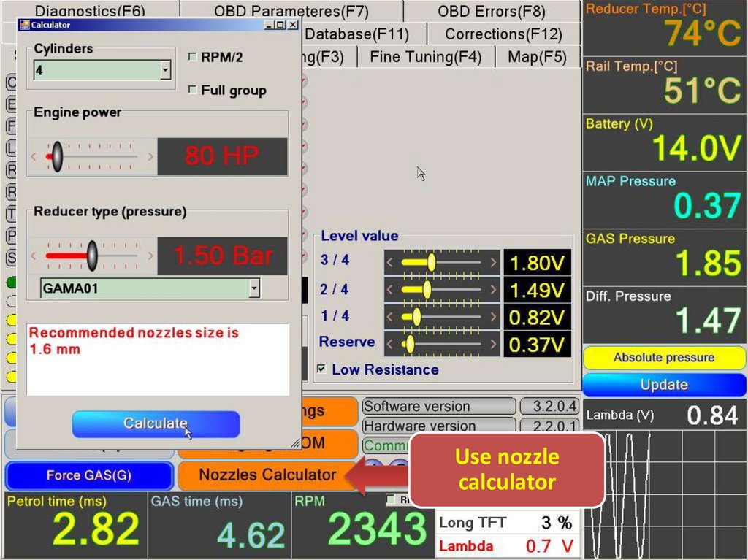This screenshot has height=560, width=748.
Task: Open the Corrections(F12) tab
Action: point(503,34)
